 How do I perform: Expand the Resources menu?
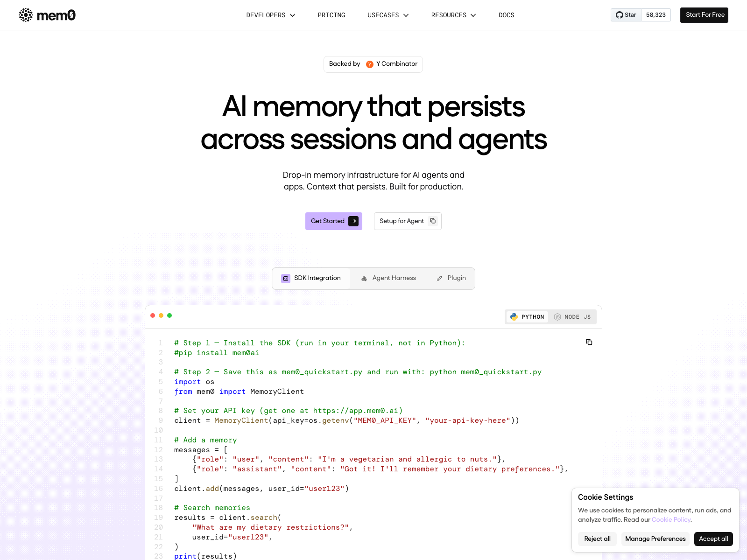click(453, 15)
